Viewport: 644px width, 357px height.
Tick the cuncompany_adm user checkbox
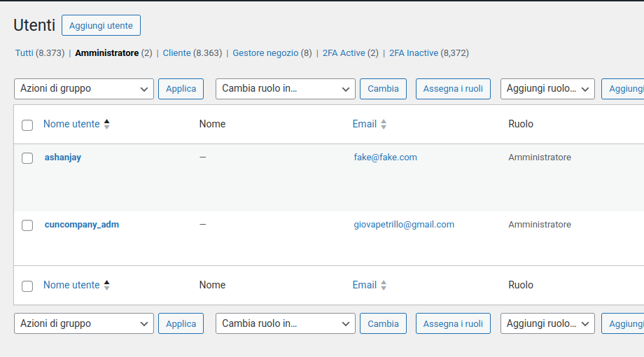pos(27,225)
